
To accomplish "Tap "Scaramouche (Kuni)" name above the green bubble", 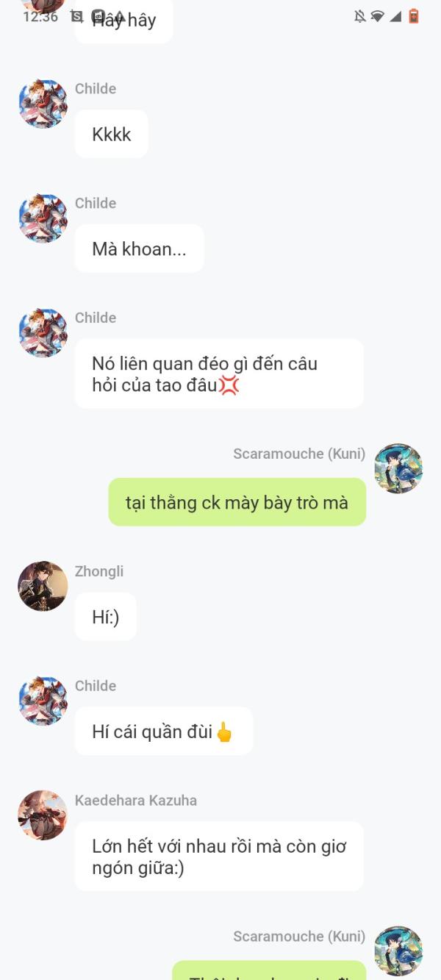I will coord(299,454).
